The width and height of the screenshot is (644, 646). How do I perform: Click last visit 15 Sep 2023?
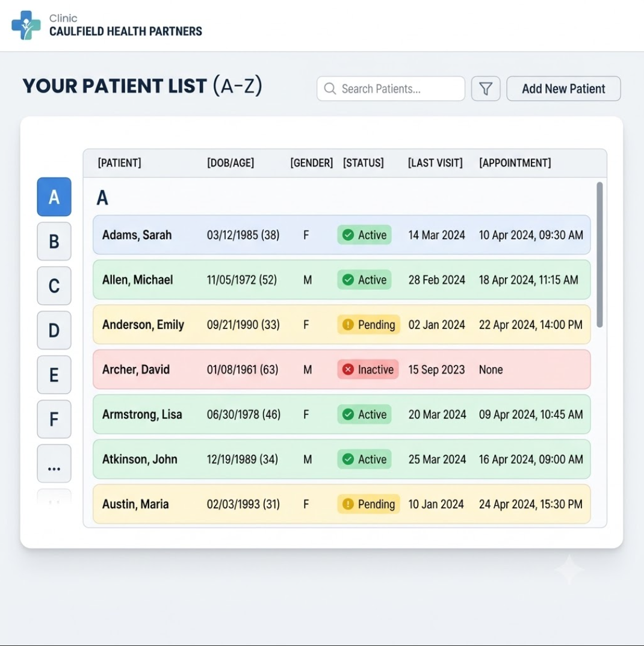pyautogui.click(x=436, y=370)
